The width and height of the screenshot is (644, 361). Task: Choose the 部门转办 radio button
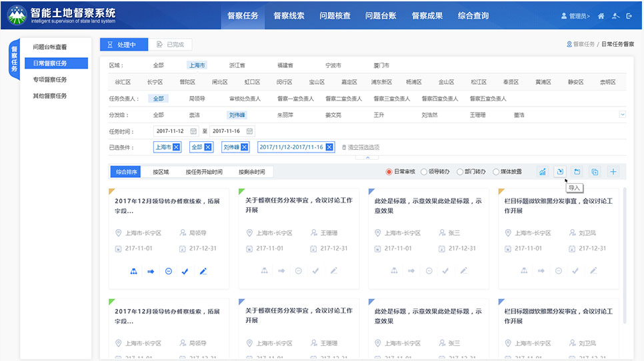(x=460, y=172)
